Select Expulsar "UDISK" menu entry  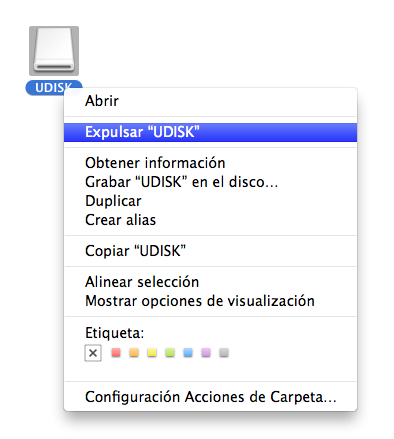click(x=210, y=132)
